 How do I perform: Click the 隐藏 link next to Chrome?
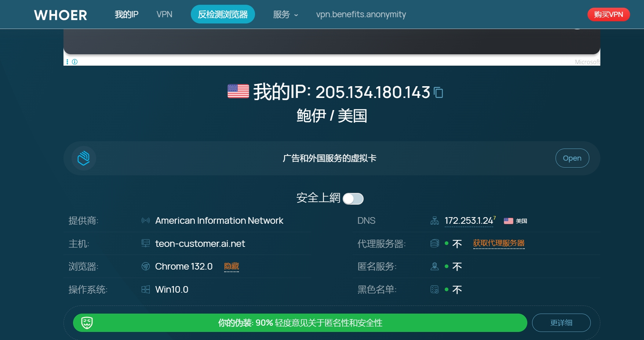(x=232, y=266)
